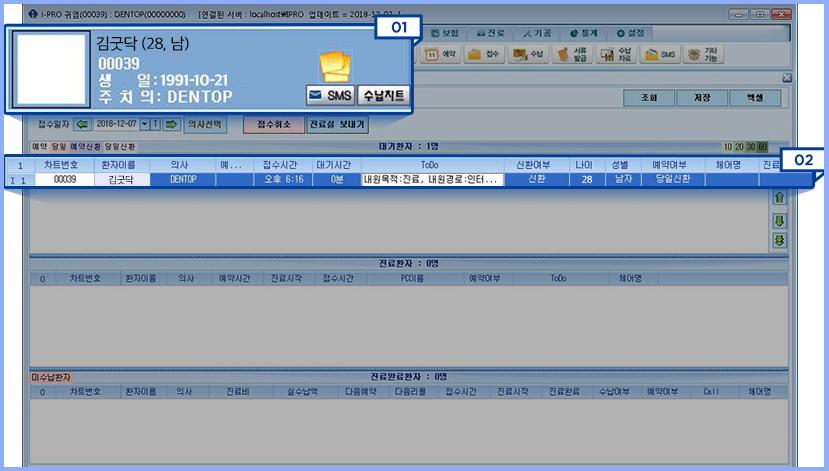Click the 수납차트 button
The width and height of the screenshot is (829, 471).
click(x=384, y=95)
